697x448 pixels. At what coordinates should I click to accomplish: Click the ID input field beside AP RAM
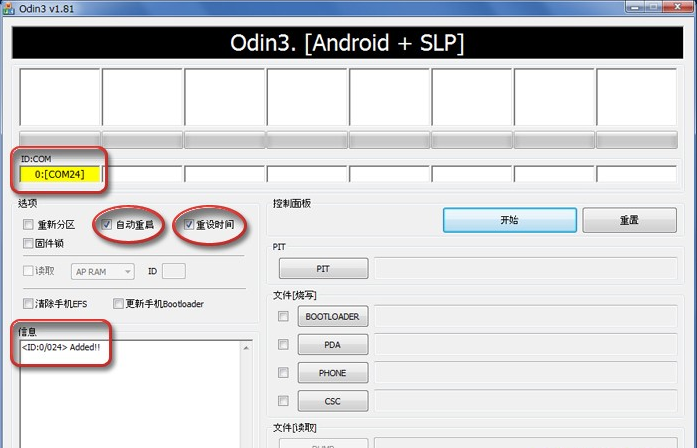point(174,271)
